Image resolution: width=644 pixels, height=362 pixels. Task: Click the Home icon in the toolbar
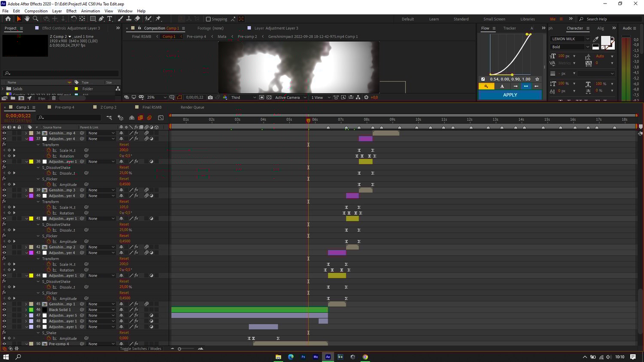click(x=8, y=19)
